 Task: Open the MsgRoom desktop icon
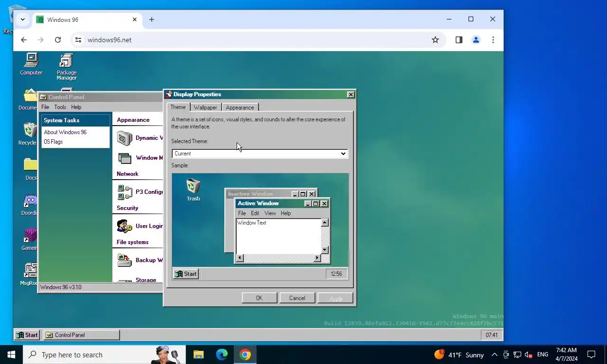29,274
